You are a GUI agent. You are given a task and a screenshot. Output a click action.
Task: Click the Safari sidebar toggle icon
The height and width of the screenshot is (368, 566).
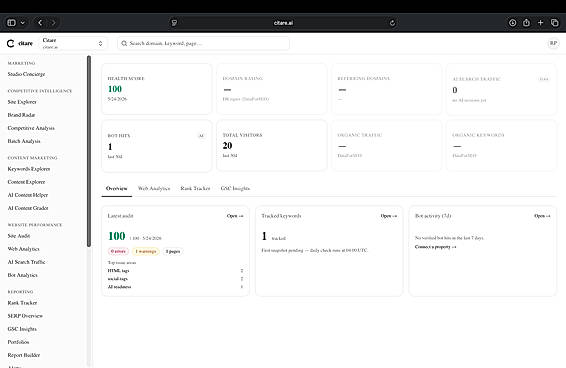[12, 23]
